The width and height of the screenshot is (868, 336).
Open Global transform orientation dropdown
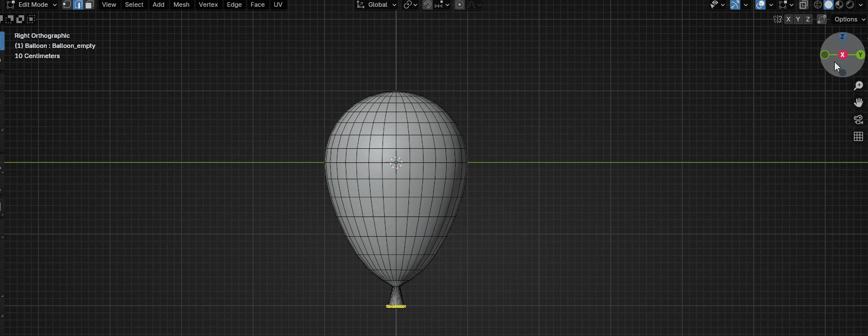[x=377, y=5]
